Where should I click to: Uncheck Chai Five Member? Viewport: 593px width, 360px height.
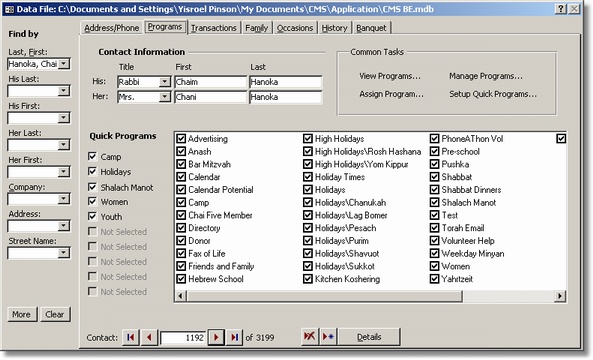(x=181, y=215)
